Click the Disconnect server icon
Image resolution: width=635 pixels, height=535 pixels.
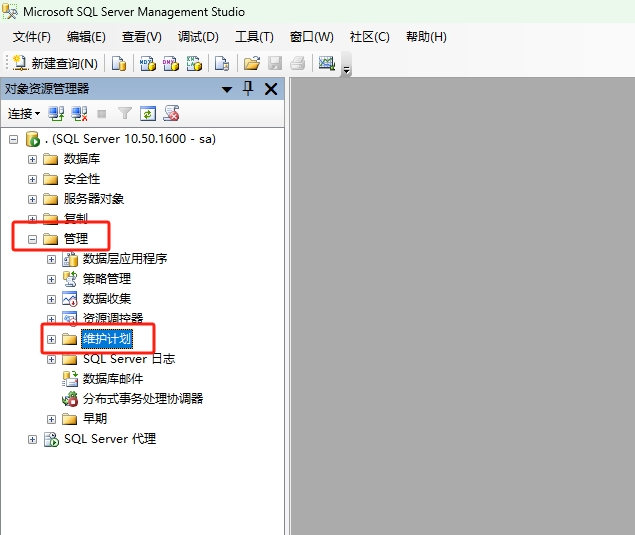point(79,114)
